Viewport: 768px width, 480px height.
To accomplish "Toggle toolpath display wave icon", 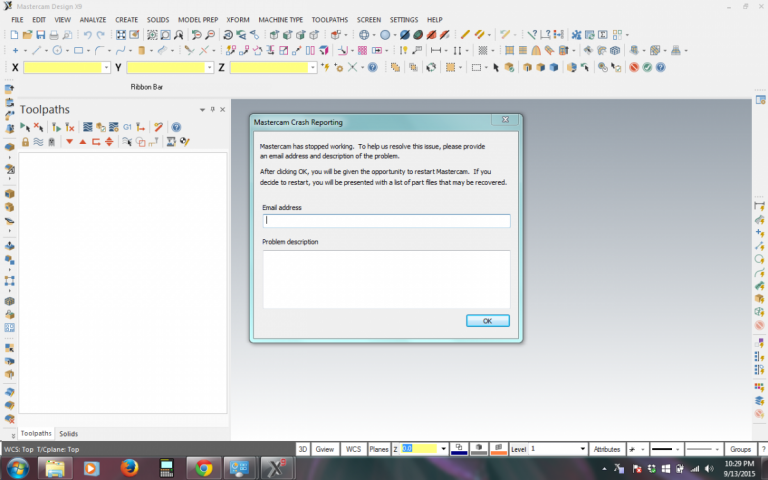I will pos(38,142).
